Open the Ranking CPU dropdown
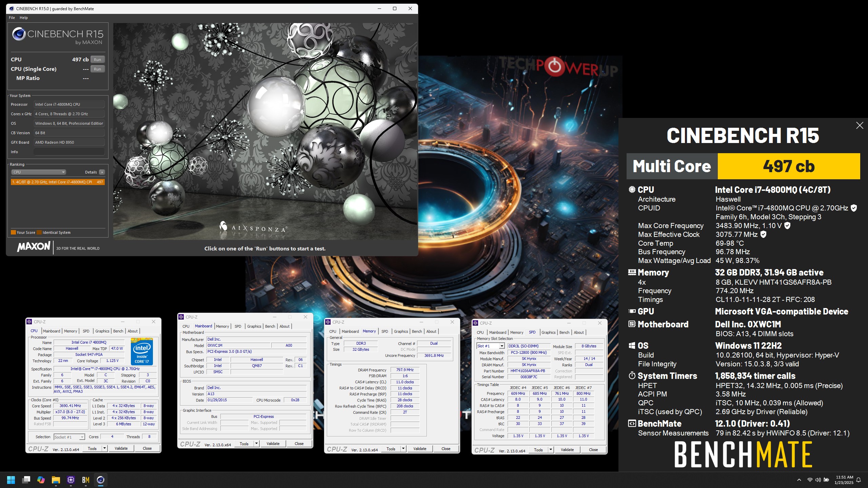 pyautogui.click(x=39, y=172)
